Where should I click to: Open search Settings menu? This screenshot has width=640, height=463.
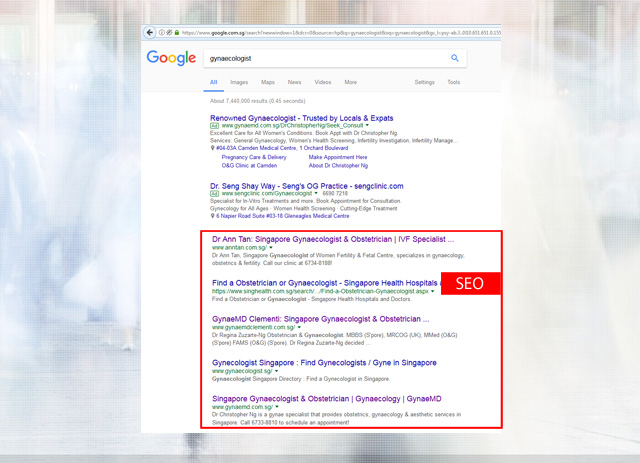click(424, 82)
